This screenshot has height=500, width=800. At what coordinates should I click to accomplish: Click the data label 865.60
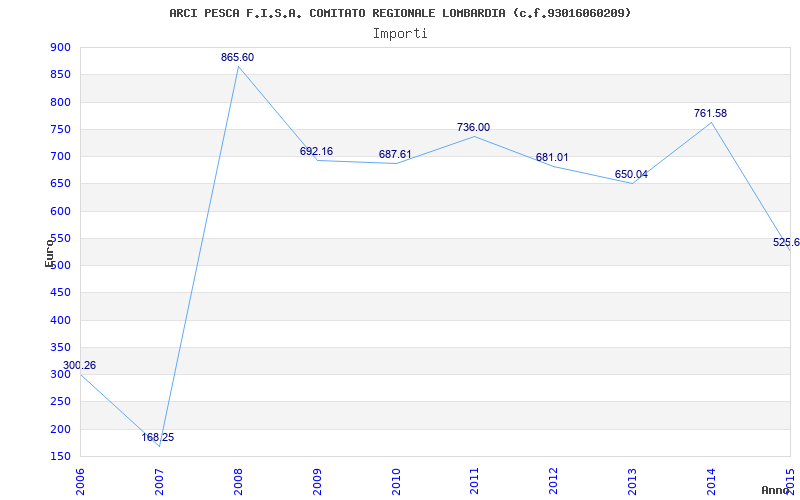[237, 58]
